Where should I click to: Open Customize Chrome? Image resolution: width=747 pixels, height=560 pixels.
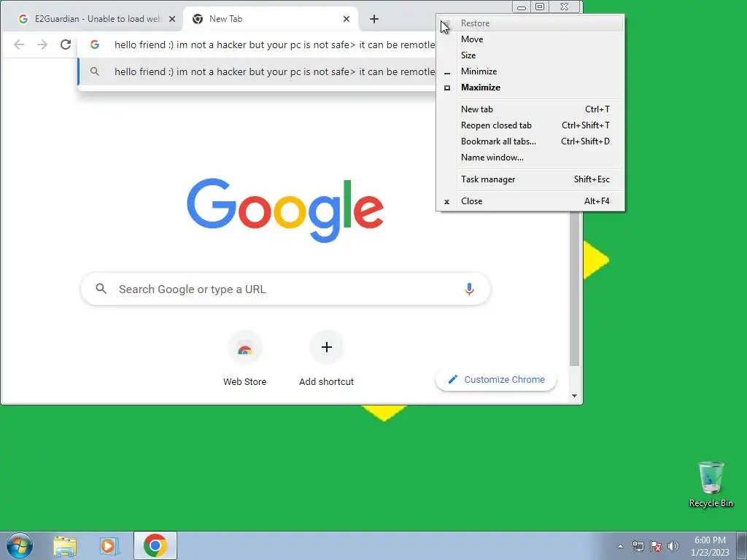pos(496,379)
